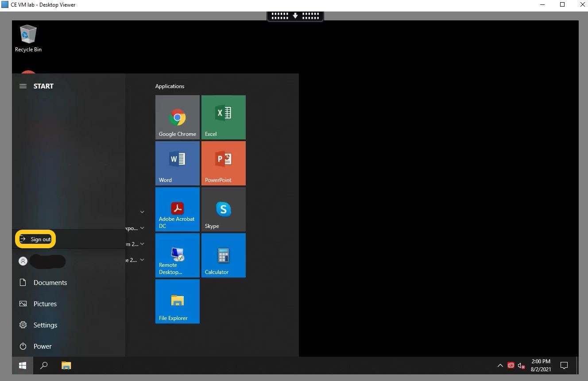Open the Remote Desktop tile
The width and height of the screenshot is (588, 381).
click(177, 255)
